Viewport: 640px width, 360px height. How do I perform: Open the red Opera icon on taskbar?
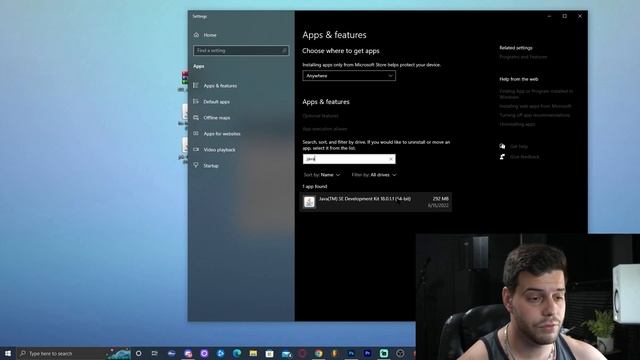tap(302, 353)
